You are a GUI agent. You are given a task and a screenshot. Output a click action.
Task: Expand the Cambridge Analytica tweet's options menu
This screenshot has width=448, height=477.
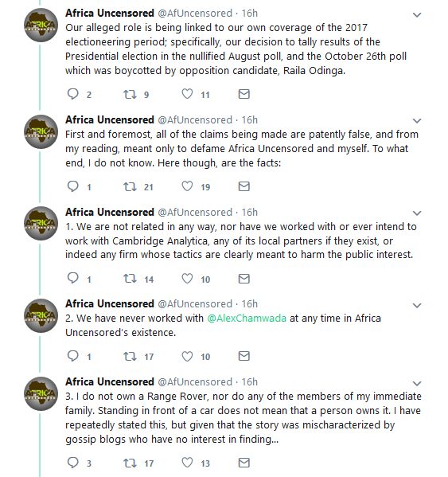(x=417, y=213)
